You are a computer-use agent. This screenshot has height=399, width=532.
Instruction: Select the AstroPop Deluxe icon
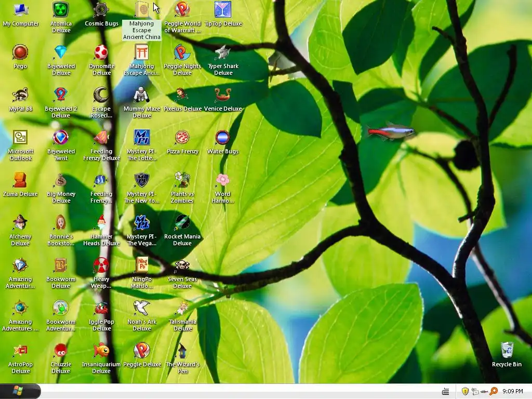coord(20,351)
